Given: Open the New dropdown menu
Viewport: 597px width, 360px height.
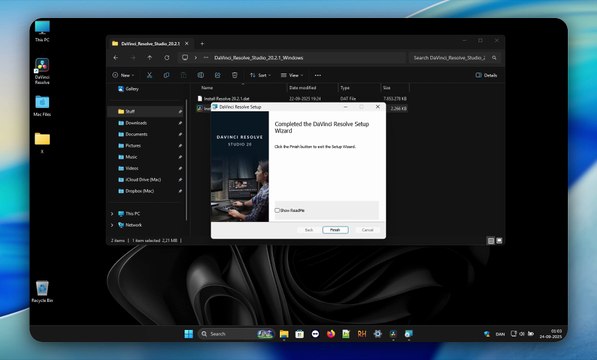Looking at the screenshot, I should pos(123,75).
